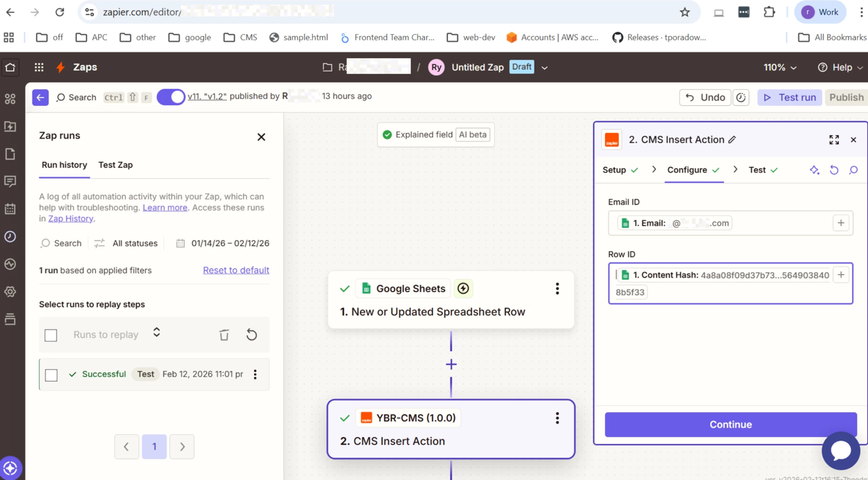
Task: Switch to the Test Zap tab
Action: (x=116, y=165)
